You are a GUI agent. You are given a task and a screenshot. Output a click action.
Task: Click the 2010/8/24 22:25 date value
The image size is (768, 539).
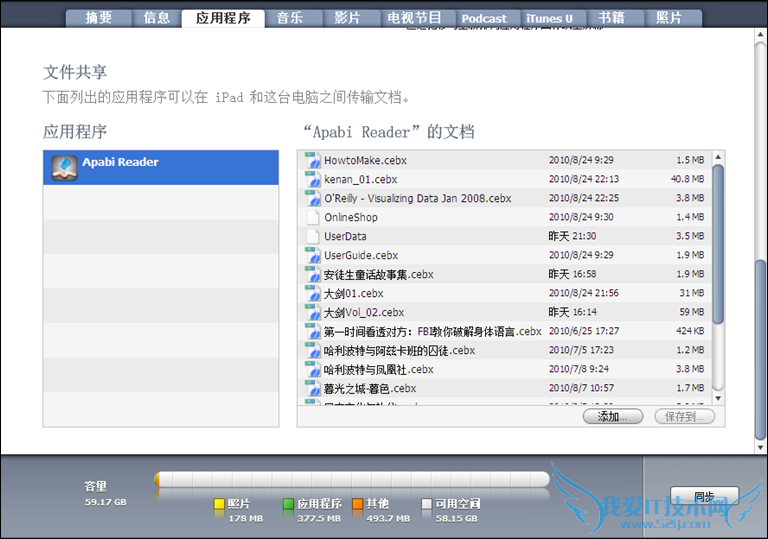point(584,198)
